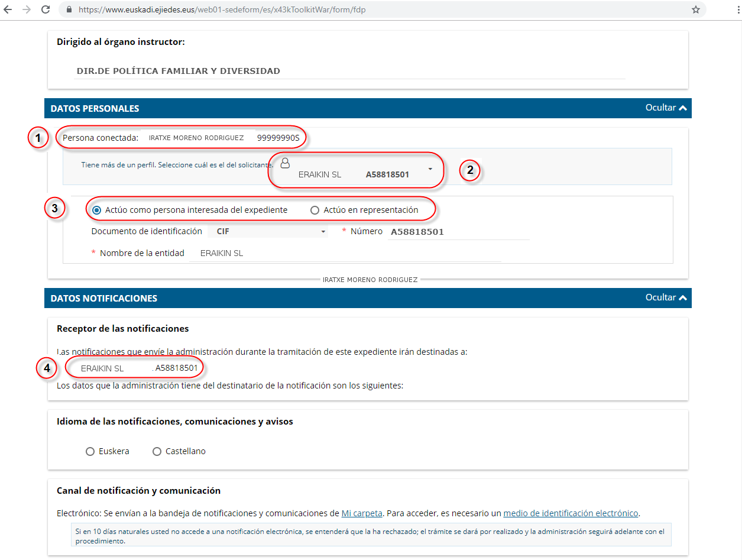Screen dimensions: 742x560
Task: Open the ERAIKIN SL profile dropdown
Action: click(430, 170)
